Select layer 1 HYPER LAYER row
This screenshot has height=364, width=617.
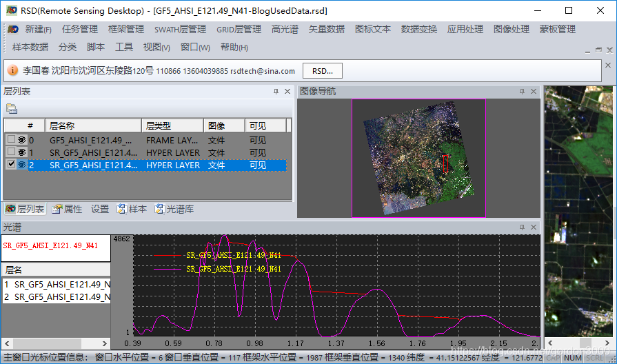(x=146, y=152)
